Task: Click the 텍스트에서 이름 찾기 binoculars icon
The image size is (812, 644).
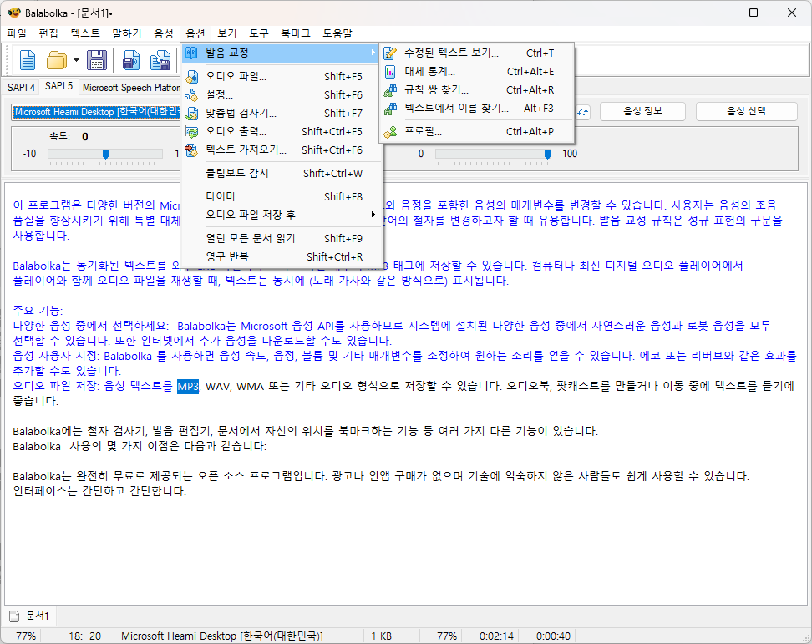Action: click(x=390, y=109)
